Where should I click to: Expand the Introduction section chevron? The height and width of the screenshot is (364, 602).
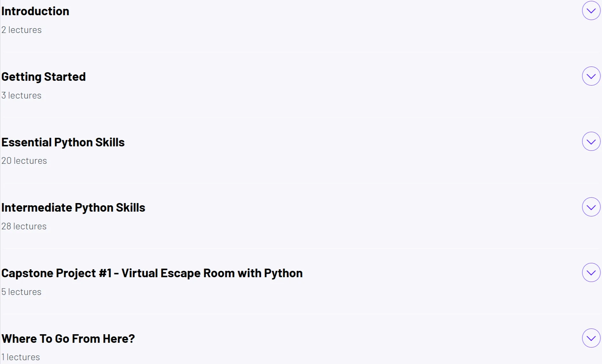(591, 11)
